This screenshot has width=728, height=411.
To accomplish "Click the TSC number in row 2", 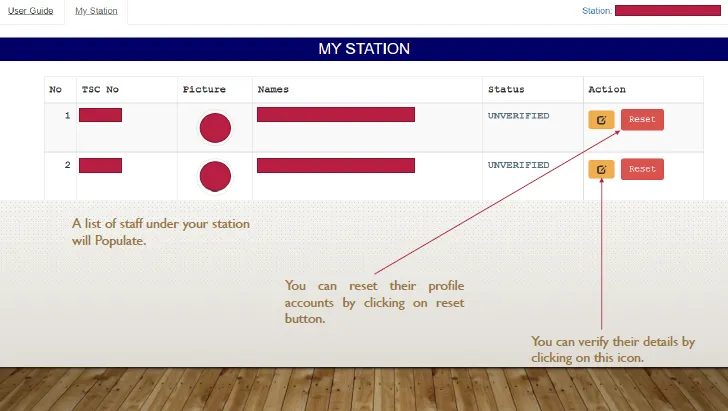I will tap(100, 165).
